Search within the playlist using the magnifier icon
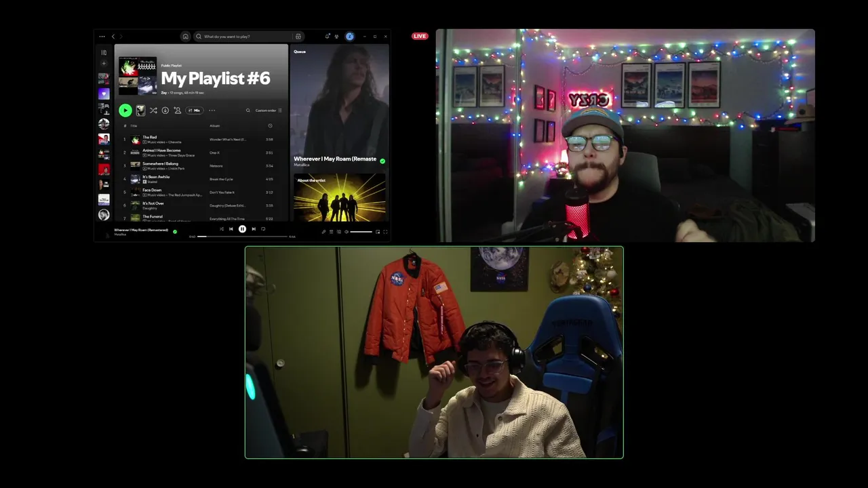 (248, 110)
